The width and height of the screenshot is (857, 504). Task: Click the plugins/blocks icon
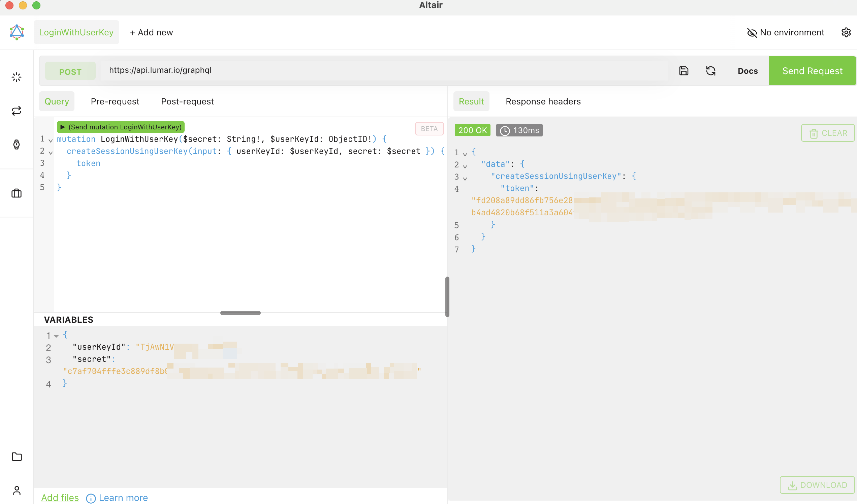17,193
